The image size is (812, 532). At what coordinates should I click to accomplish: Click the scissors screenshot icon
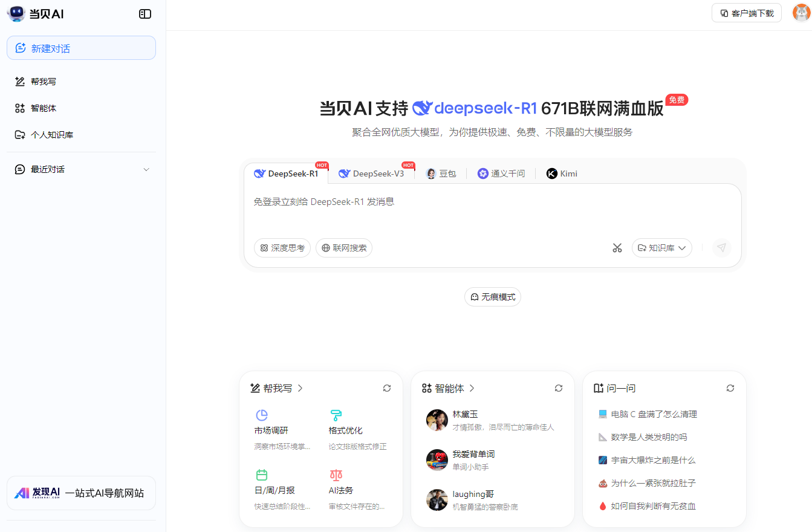point(617,248)
